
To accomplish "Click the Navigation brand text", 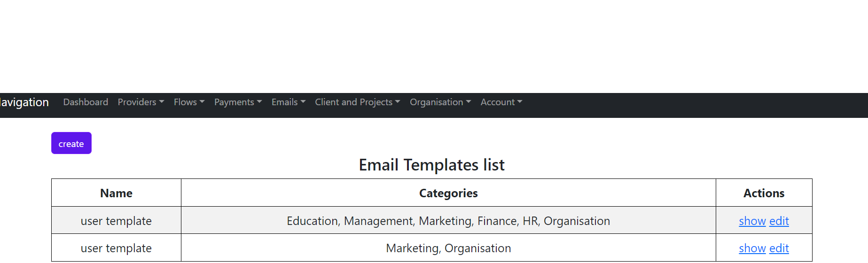I will 24,102.
